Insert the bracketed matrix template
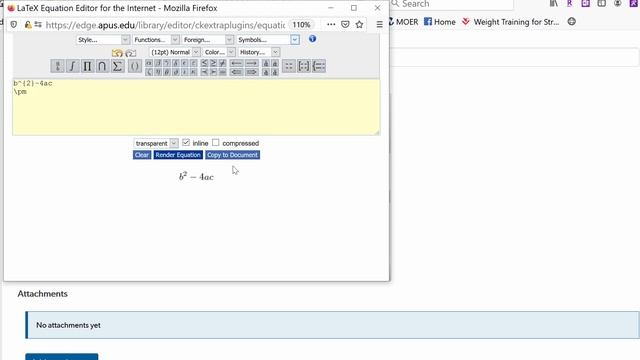The image size is (640, 360). (304, 66)
